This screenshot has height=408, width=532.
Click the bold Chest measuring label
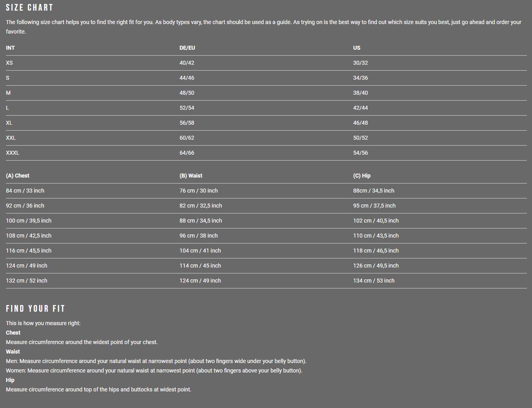[x=13, y=333]
